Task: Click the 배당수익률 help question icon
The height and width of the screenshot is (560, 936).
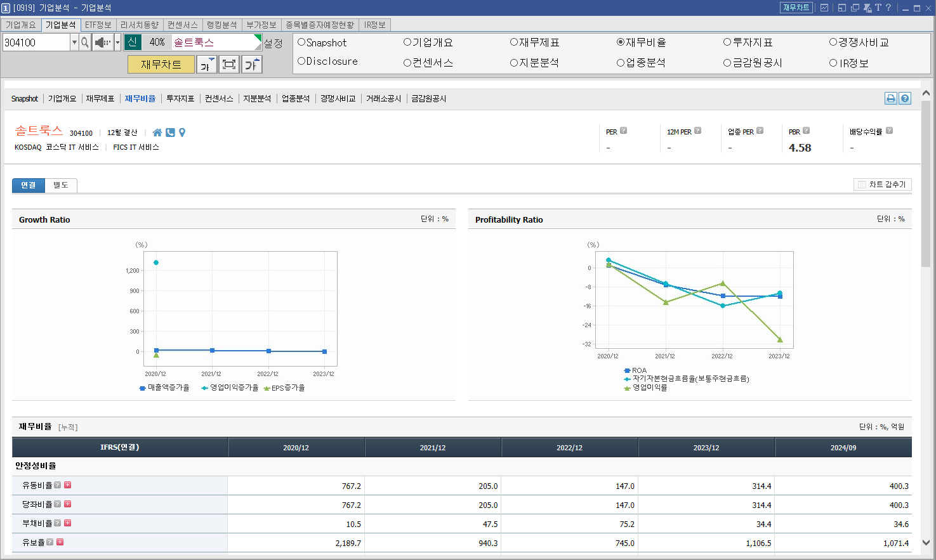Action: [889, 131]
